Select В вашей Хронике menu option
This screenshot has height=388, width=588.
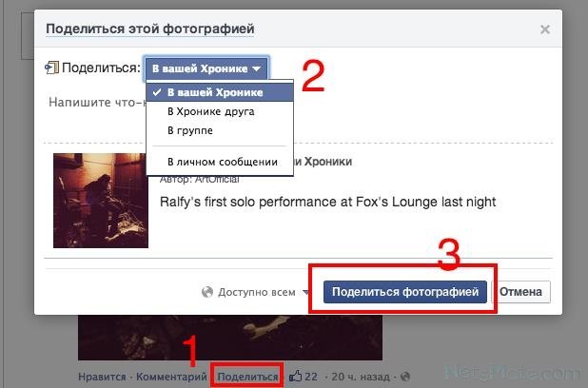point(220,92)
